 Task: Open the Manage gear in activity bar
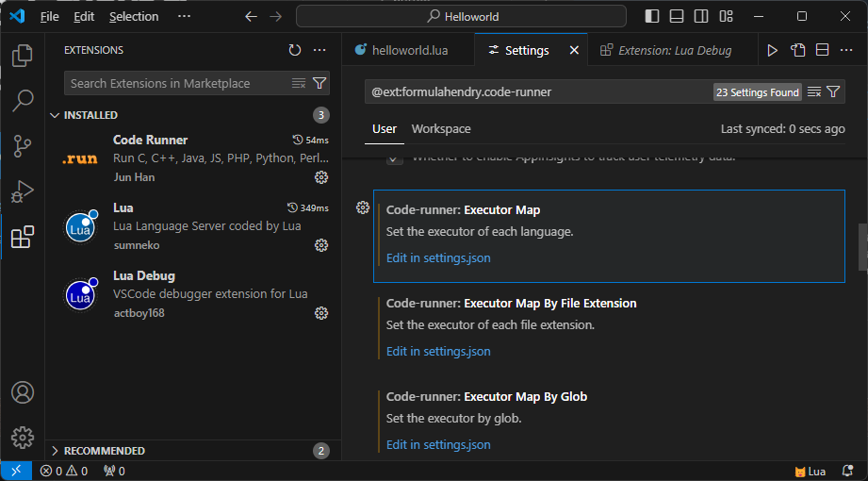22,438
